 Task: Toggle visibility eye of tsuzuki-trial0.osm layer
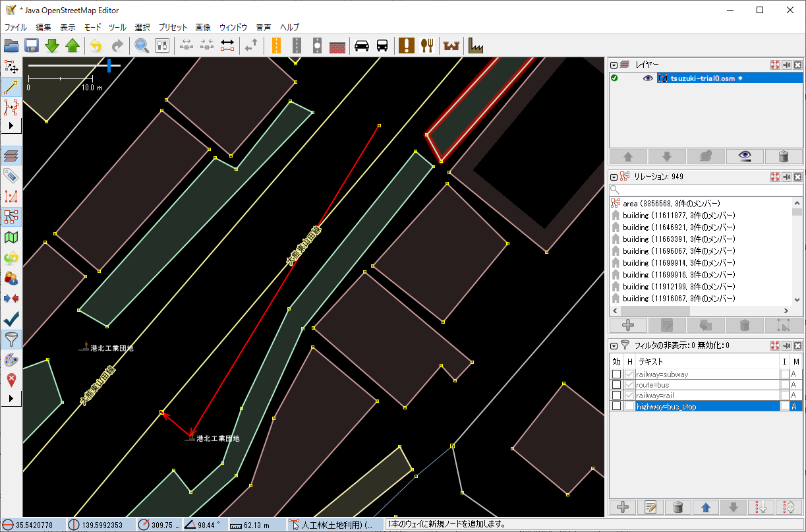click(648, 78)
